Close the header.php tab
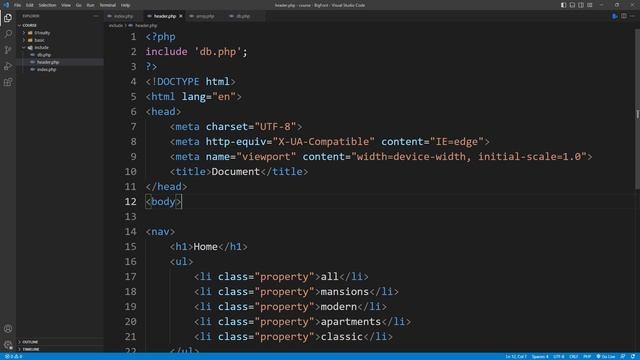The height and width of the screenshot is (360, 640). 180,16
